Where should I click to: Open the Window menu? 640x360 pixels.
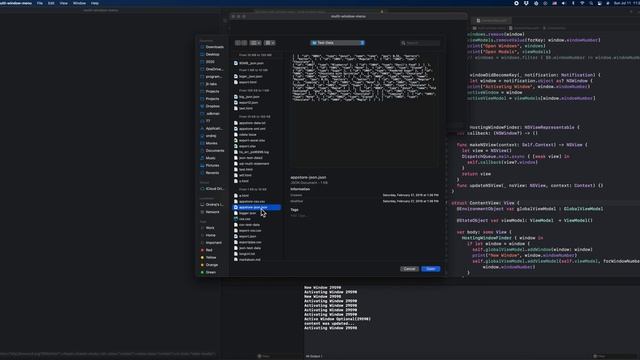click(79, 3)
